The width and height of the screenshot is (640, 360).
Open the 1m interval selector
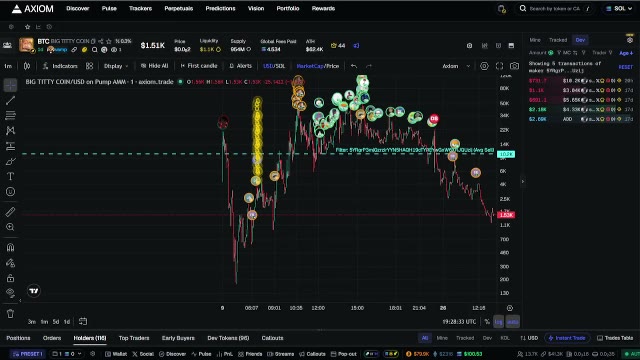(8, 66)
